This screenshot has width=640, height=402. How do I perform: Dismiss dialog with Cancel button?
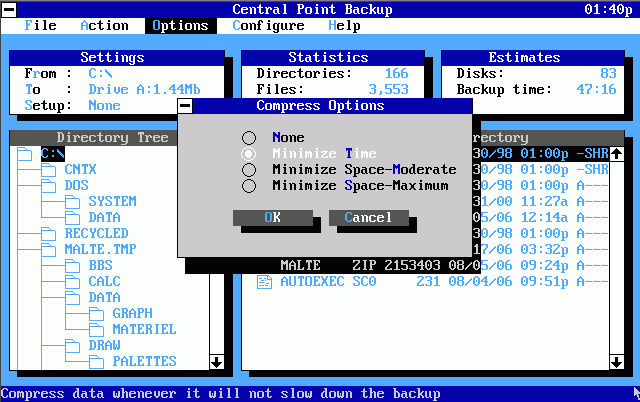[x=369, y=218]
